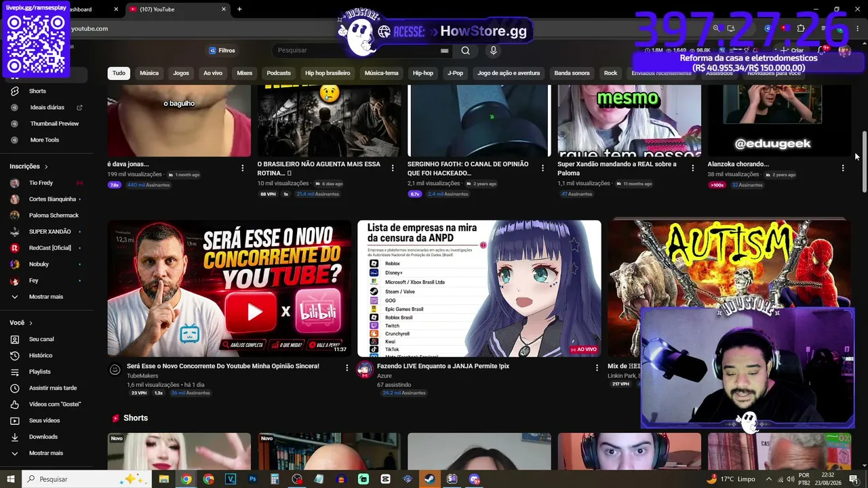868x488 pixels.
Task: Open options for "Alanzoka chorando" video
Action: click(843, 167)
